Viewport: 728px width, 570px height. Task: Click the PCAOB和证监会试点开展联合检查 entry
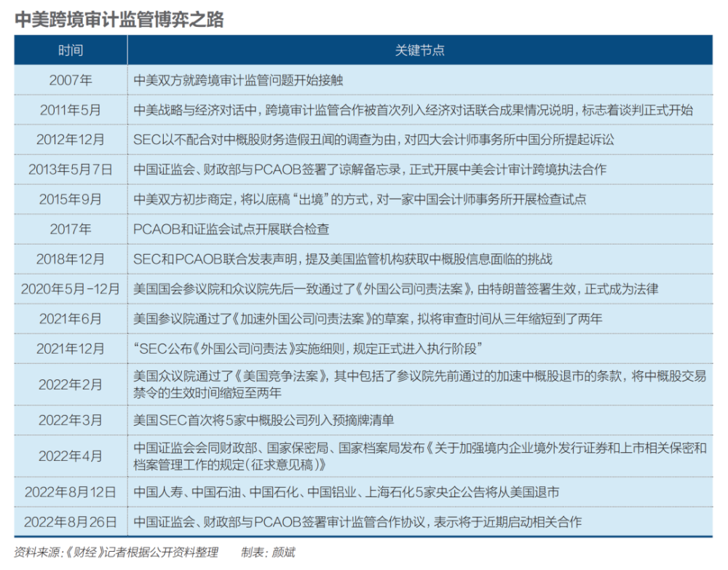(232, 229)
